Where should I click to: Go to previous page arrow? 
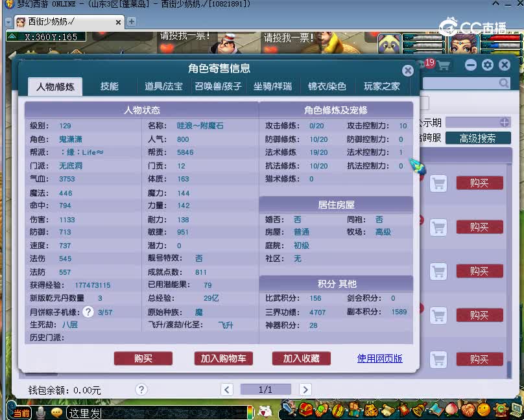click(x=227, y=390)
